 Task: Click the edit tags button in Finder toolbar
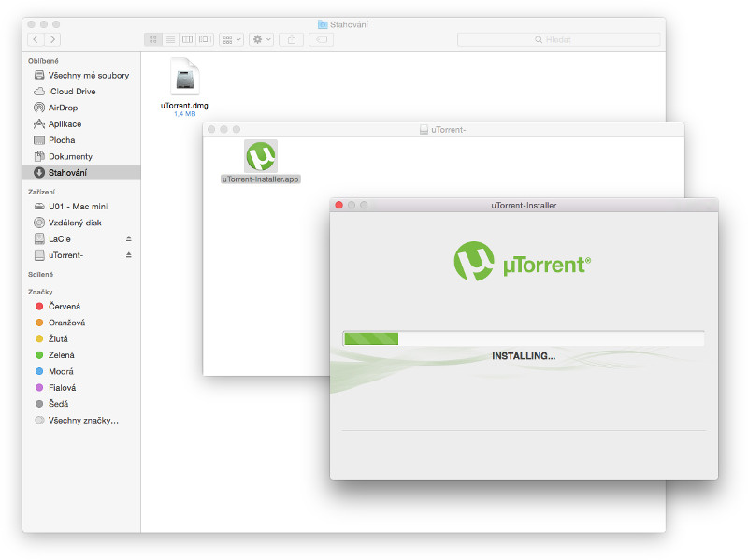coord(322,39)
